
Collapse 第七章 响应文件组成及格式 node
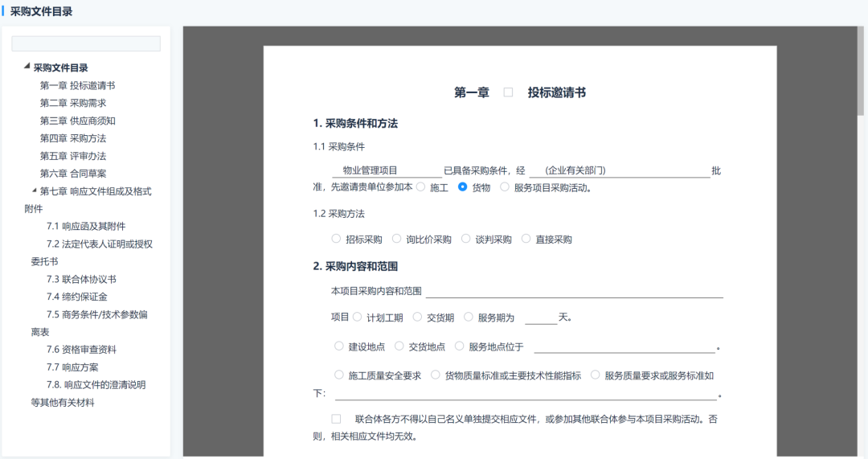point(34,191)
